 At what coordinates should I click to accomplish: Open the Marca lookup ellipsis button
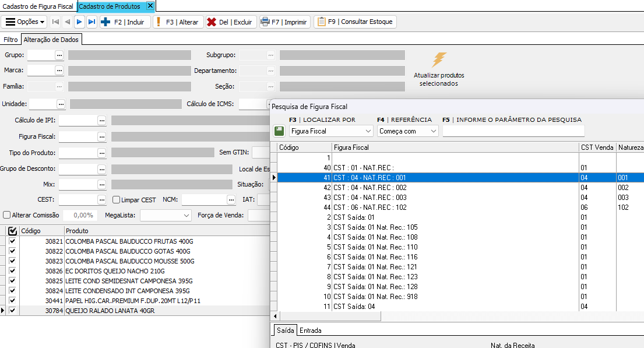pyautogui.click(x=59, y=70)
